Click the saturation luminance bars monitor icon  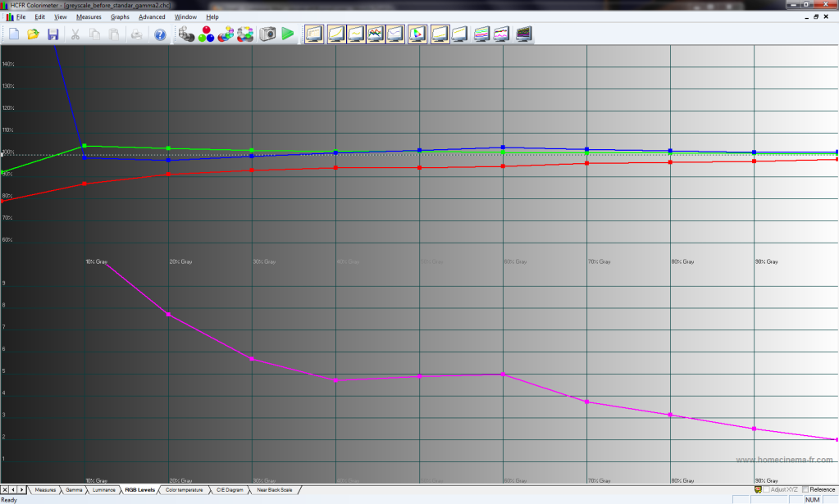click(x=481, y=34)
